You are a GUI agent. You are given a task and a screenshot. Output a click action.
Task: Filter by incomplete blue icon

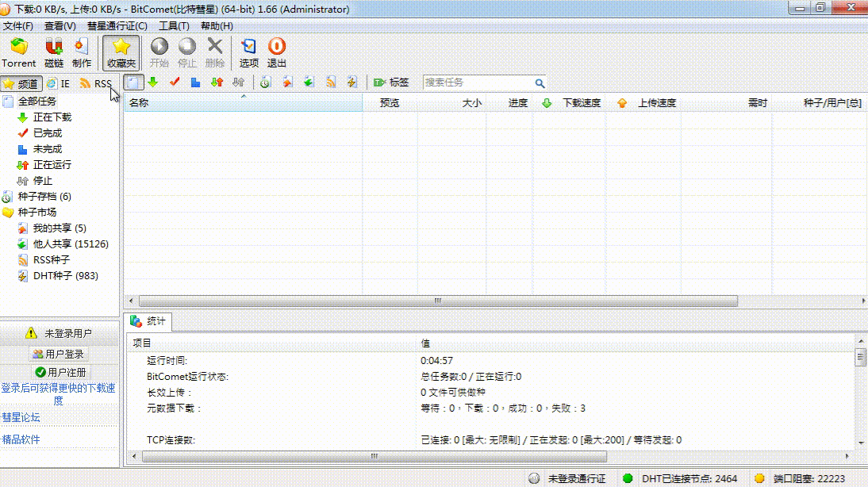[195, 82]
